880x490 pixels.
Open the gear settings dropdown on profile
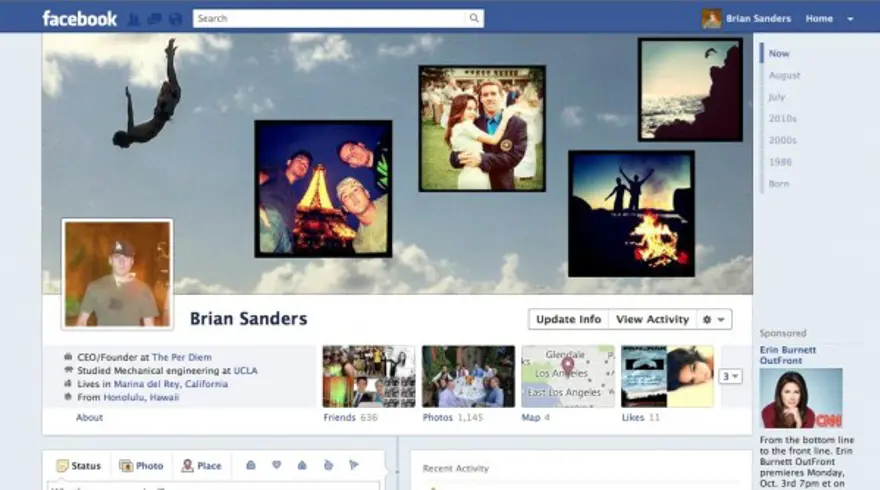(x=714, y=319)
